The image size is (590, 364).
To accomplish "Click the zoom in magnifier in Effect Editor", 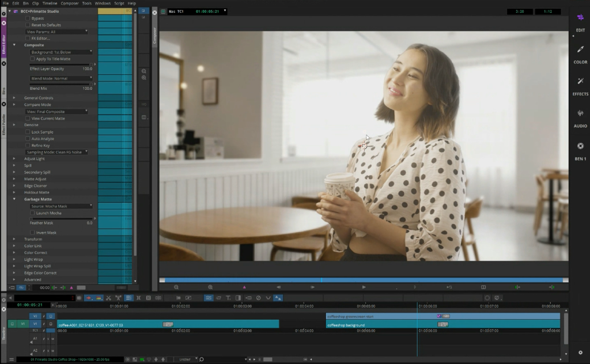I will pos(144,78).
